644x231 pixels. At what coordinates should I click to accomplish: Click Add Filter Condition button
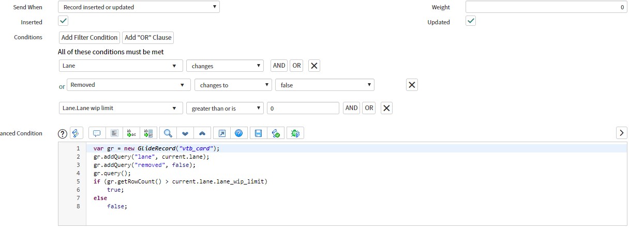click(x=89, y=37)
